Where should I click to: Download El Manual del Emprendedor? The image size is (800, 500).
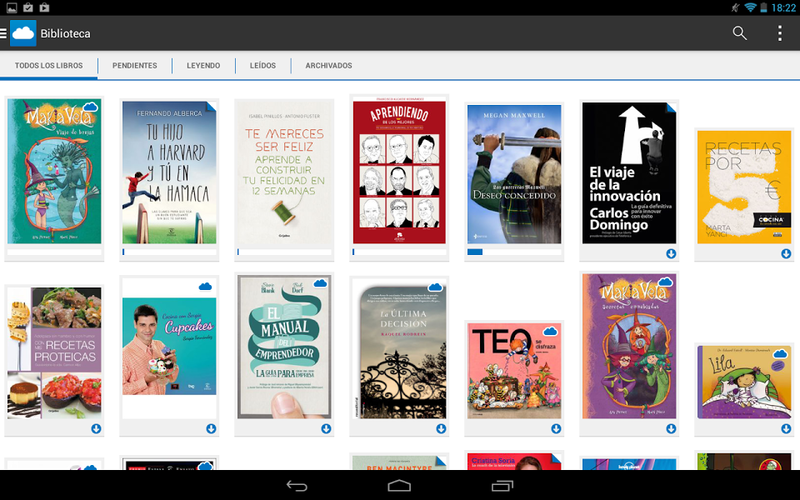326,429
